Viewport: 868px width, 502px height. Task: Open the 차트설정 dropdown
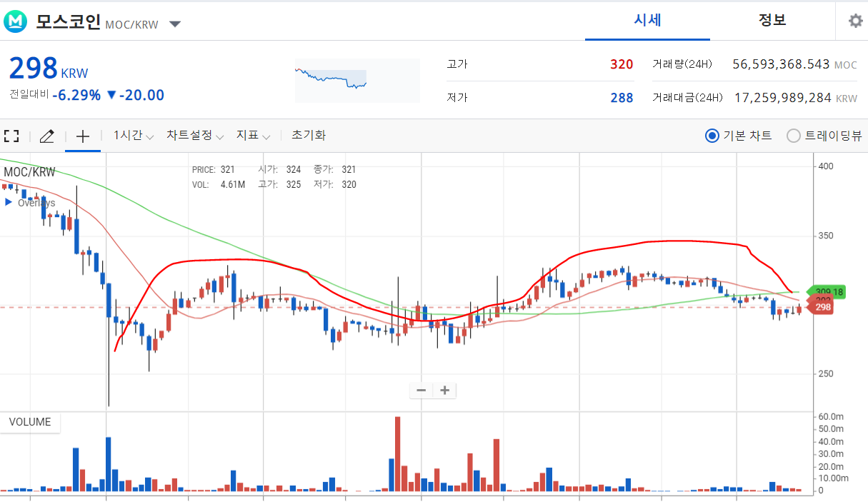click(x=195, y=136)
